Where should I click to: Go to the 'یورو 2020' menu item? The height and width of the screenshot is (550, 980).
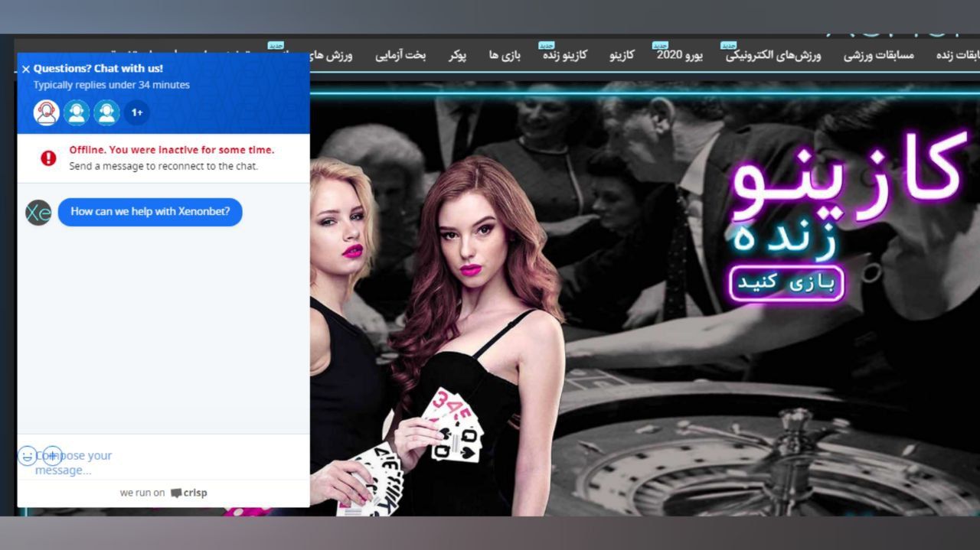pyautogui.click(x=680, y=56)
